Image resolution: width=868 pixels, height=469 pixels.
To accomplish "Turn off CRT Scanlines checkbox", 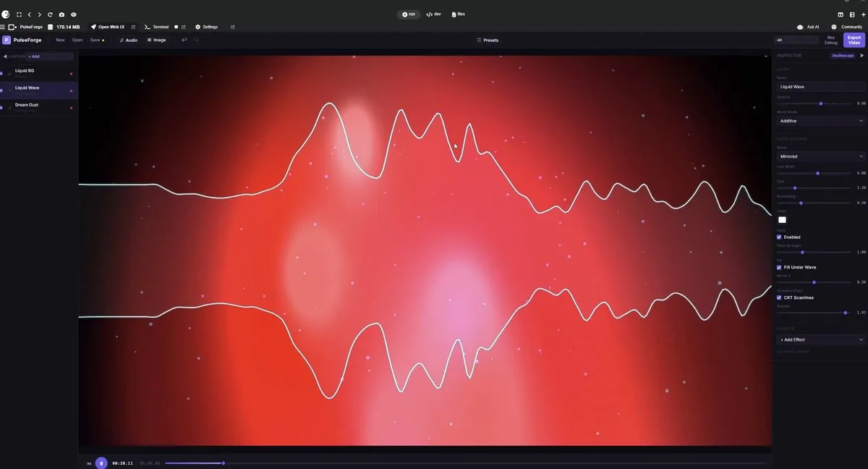I will pyautogui.click(x=779, y=297).
